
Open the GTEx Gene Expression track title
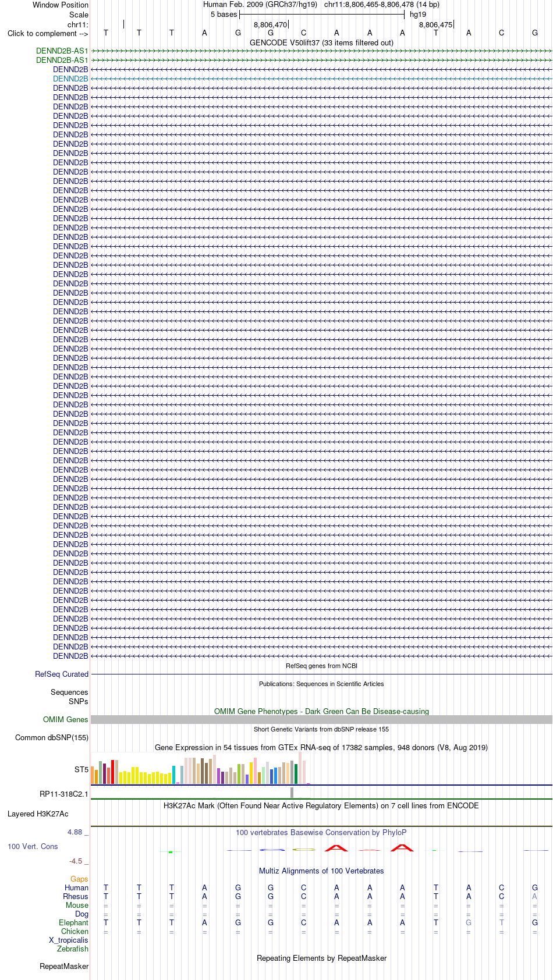click(321, 747)
